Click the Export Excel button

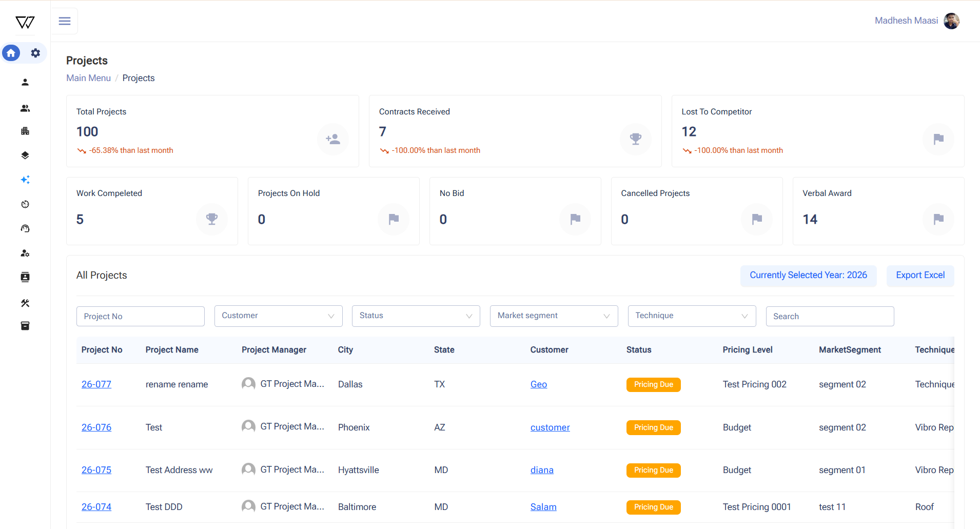coord(920,276)
